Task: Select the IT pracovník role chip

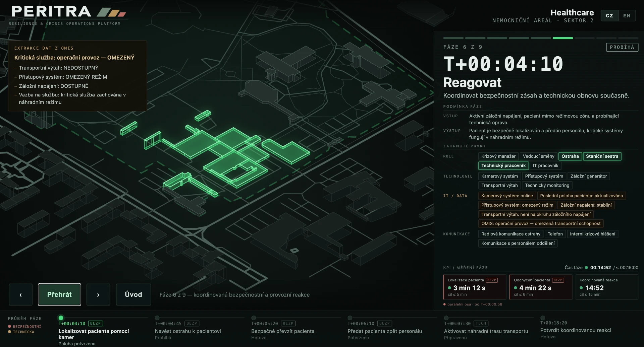Action: [546, 165]
